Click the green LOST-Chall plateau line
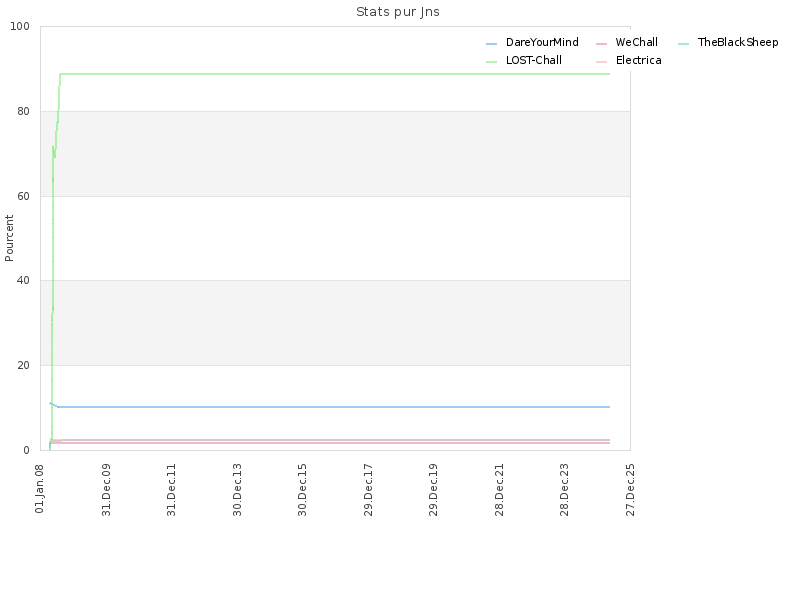Image resolution: width=800 pixels, height=600 pixels. [335, 74]
